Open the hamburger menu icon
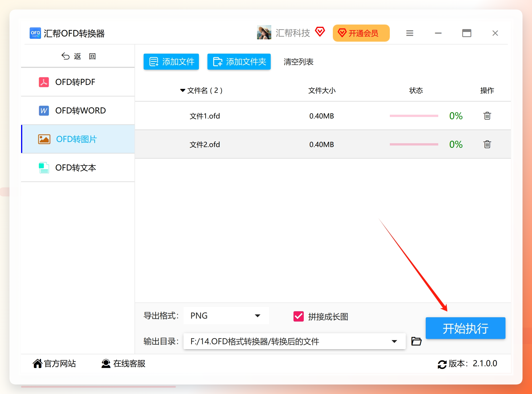 pos(410,33)
